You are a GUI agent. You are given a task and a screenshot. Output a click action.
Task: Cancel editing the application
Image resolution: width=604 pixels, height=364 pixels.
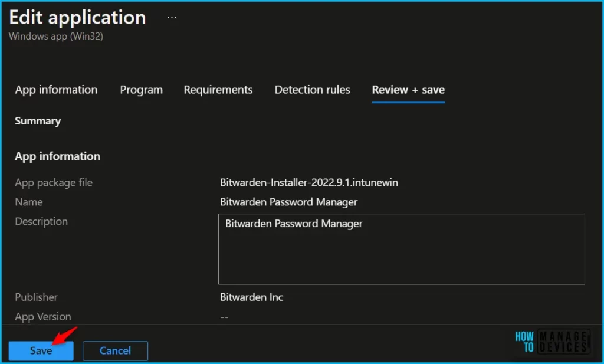point(115,350)
